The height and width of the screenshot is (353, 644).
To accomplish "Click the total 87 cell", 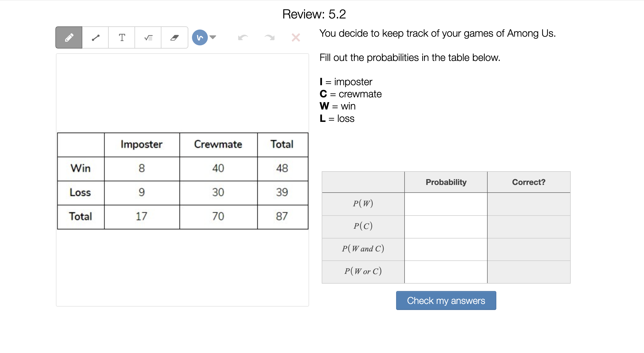I will click(282, 217).
